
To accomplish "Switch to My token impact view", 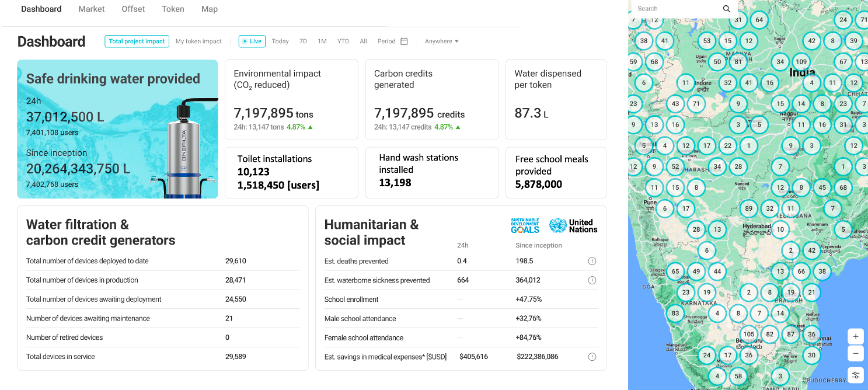I will 198,41.
